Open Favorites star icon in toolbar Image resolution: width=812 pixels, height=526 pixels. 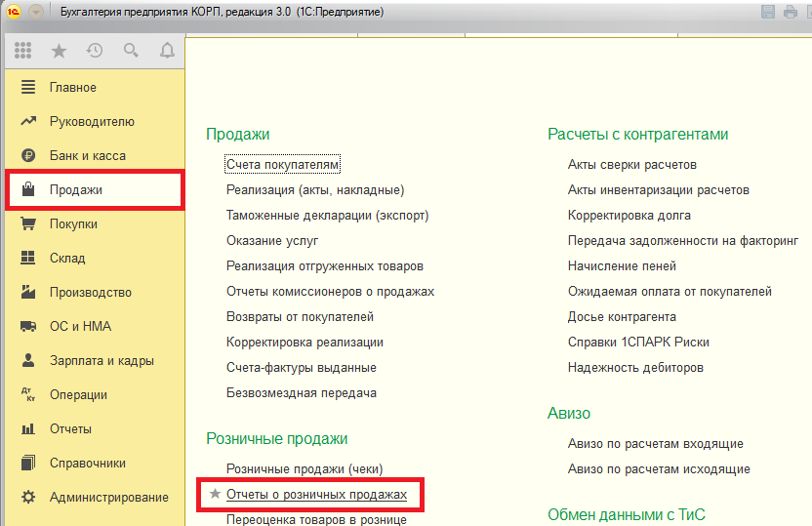click(59, 50)
